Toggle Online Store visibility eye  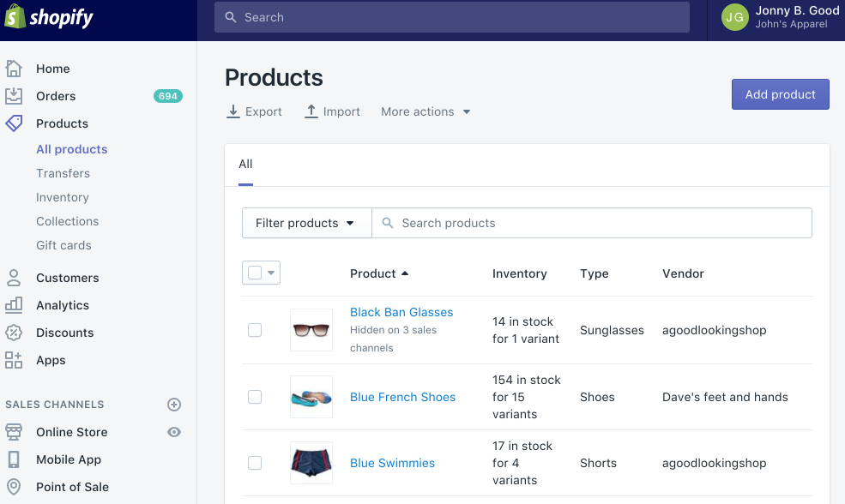(174, 432)
